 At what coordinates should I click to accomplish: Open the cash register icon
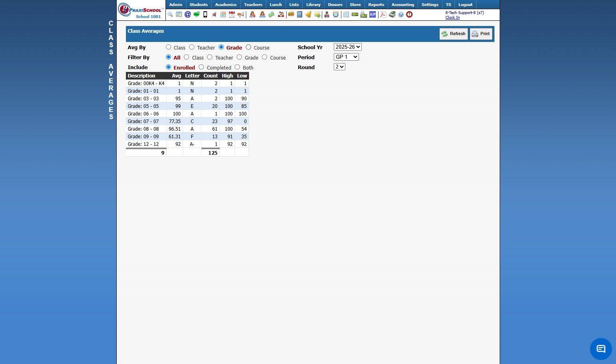point(392,14)
